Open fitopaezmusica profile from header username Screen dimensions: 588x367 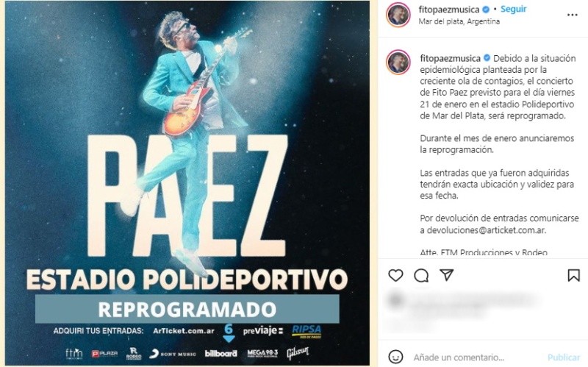tap(449, 10)
